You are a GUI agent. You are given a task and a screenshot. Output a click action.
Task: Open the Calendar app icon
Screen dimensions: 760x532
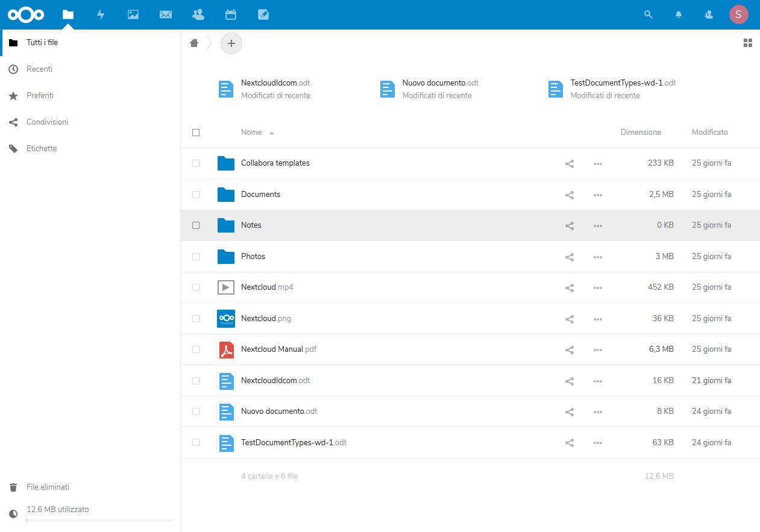point(230,14)
